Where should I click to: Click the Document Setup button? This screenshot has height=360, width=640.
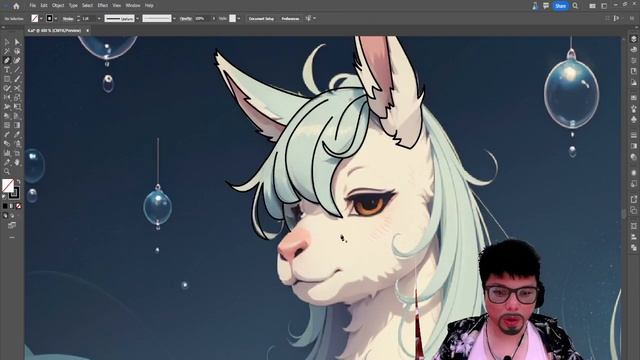pyautogui.click(x=261, y=18)
